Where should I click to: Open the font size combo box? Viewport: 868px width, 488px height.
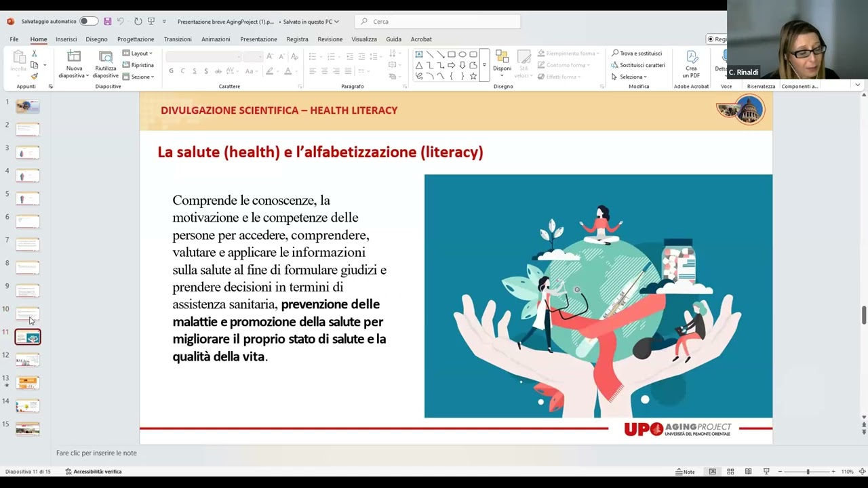click(x=253, y=56)
